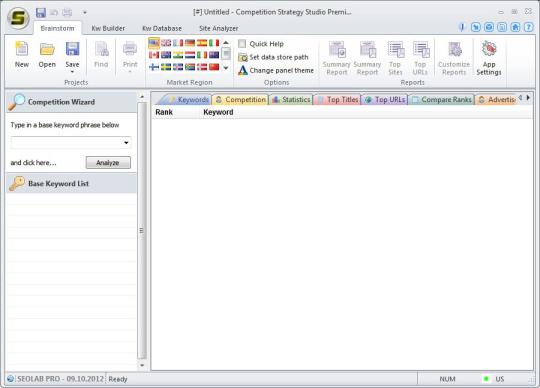The image size is (540, 388).
Task: Open the Top Titles tab
Action: point(338,99)
